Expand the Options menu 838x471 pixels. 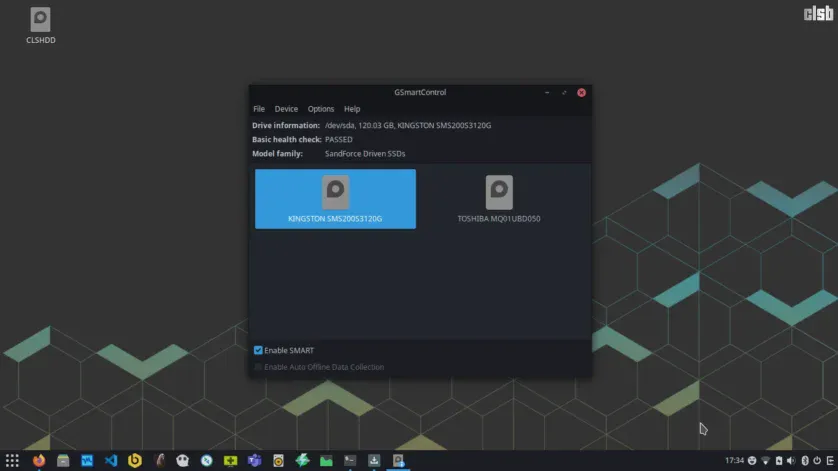[321, 109]
